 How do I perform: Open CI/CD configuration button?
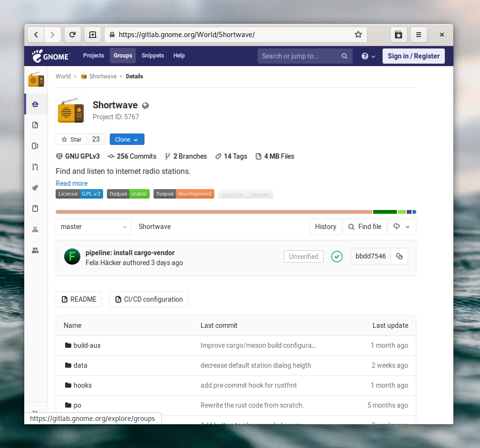[149, 299]
